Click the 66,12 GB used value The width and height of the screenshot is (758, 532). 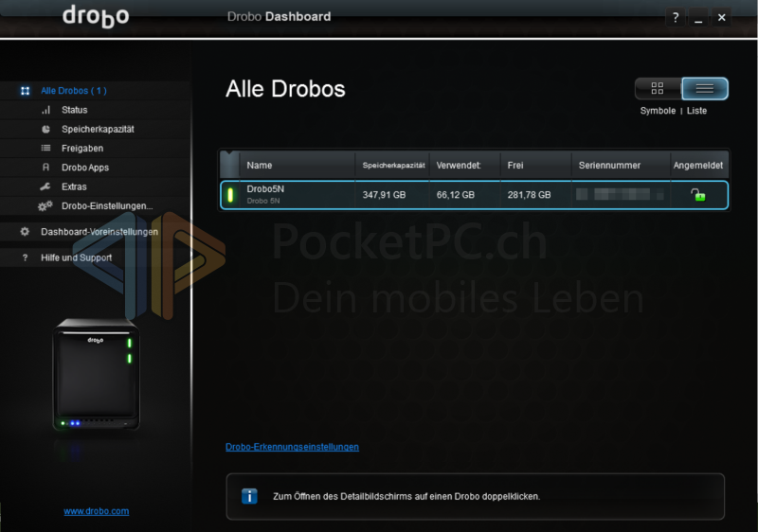click(456, 195)
